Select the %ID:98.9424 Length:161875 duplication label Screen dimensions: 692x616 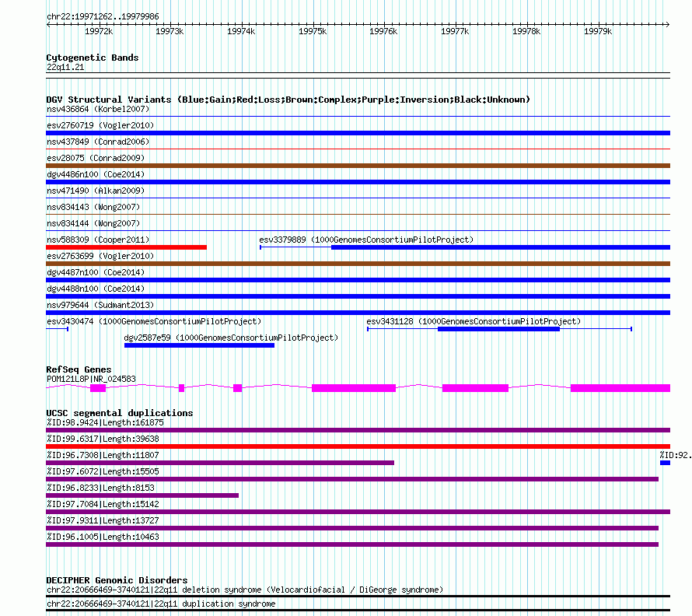click(106, 422)
